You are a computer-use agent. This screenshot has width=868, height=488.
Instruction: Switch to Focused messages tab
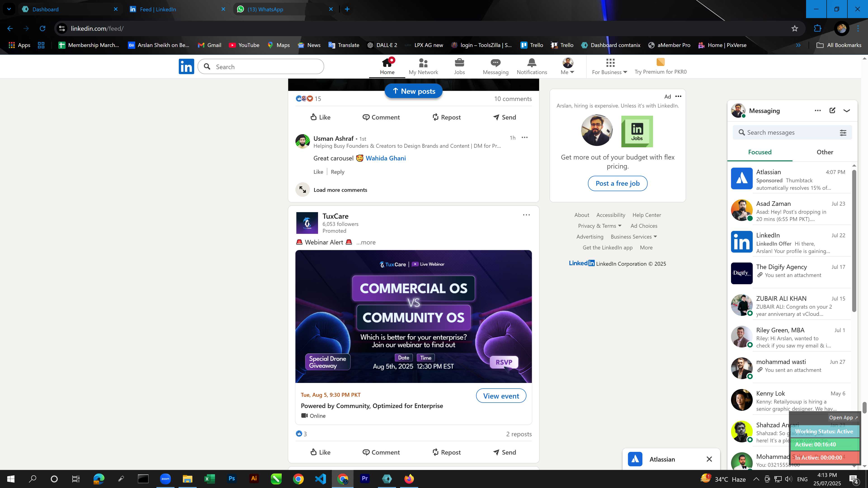pyautogui.click(x=759, y=152)
